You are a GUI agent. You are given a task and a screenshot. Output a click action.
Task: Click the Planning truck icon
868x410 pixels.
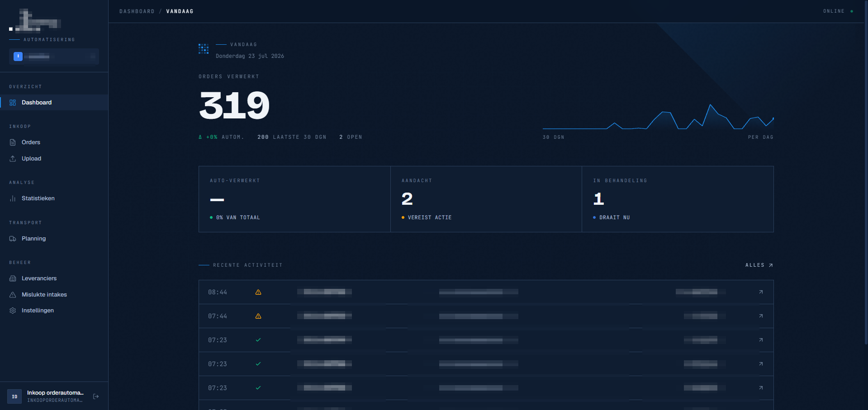pos(13,239)
